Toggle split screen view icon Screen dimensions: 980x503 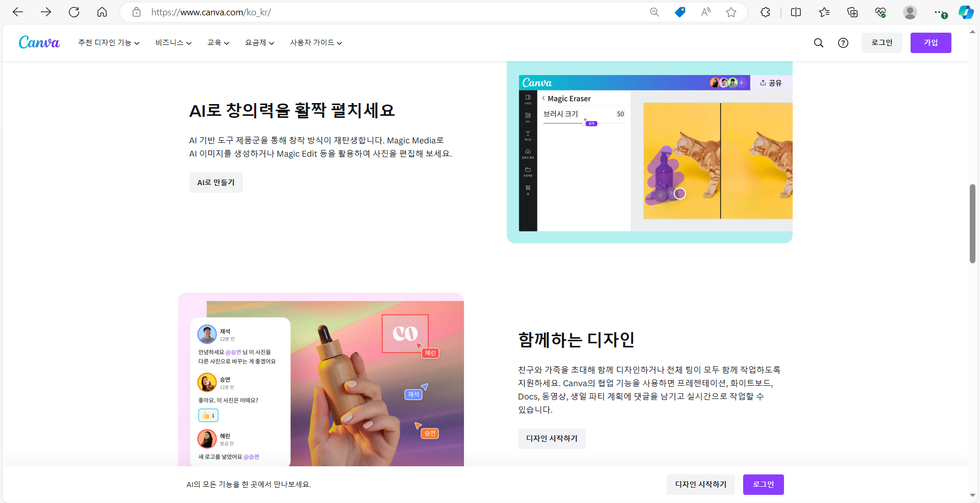click(x=796, y=12)
